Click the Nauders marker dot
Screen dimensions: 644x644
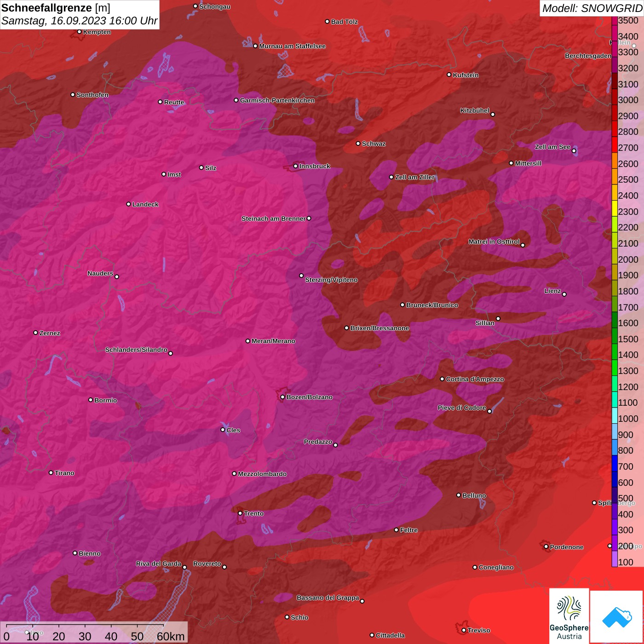click(x=117, y=276)
